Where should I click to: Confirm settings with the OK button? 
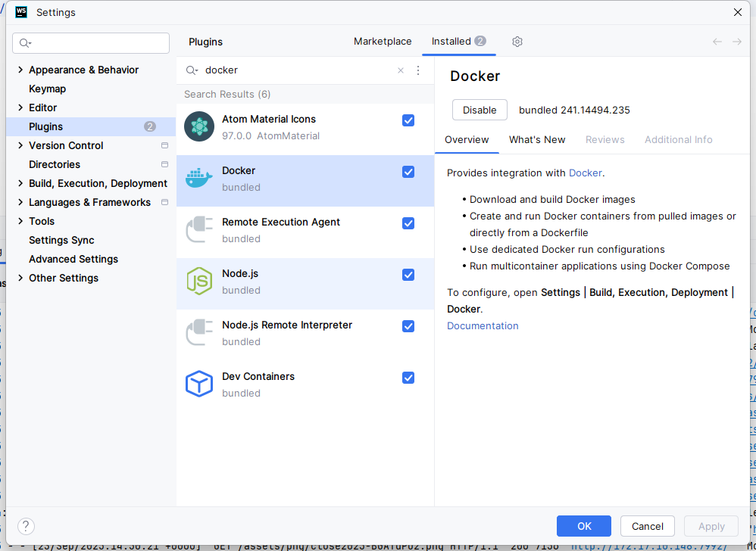(584, 526)
